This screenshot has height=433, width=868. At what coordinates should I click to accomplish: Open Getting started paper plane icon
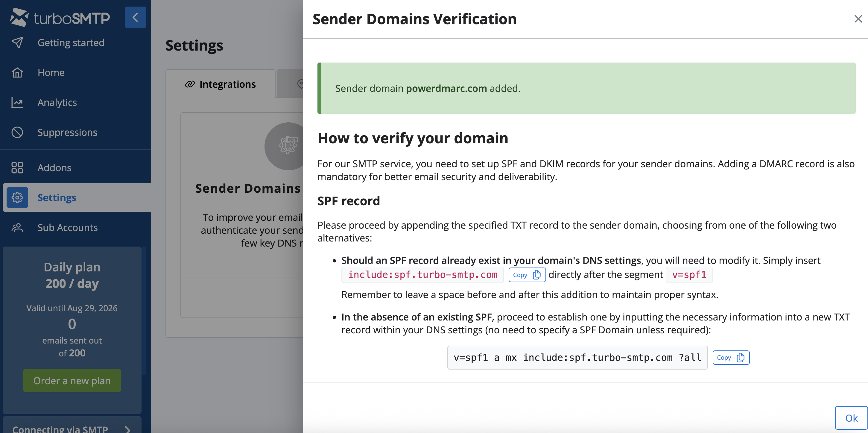point(17,42)
